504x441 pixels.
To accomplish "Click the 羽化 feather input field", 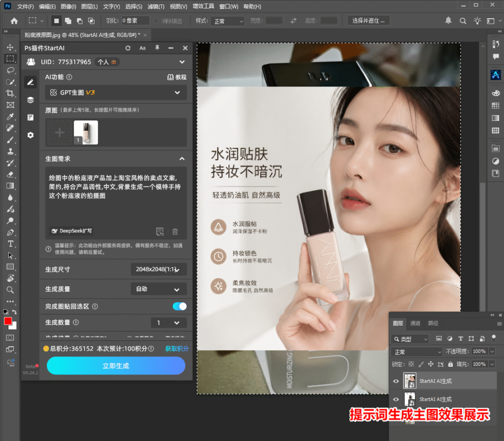I will 135,21.
